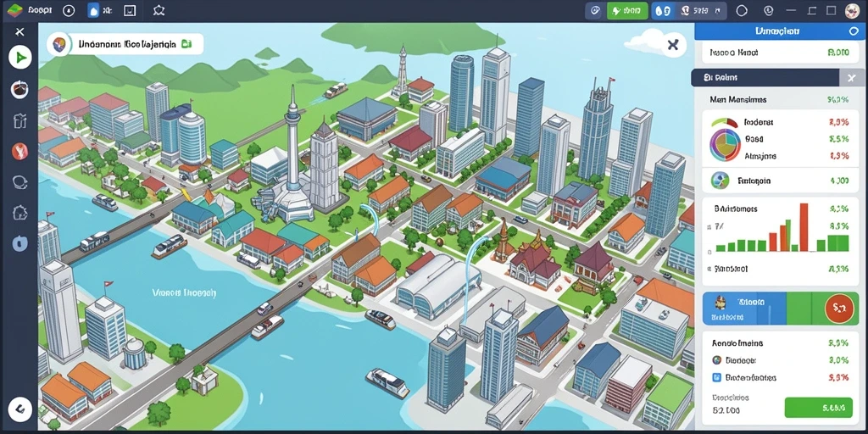Image resolution: width=868 pixels, height=434 pixels.
Task: Click the white back-arrow circle at bottom left
Action: (20, 409)
